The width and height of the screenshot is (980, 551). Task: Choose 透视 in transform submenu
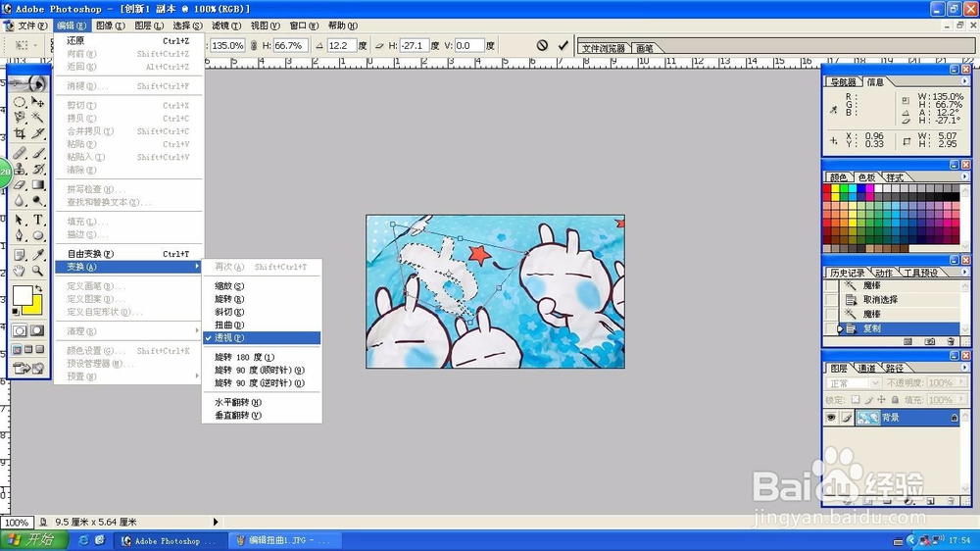[262, 337]
